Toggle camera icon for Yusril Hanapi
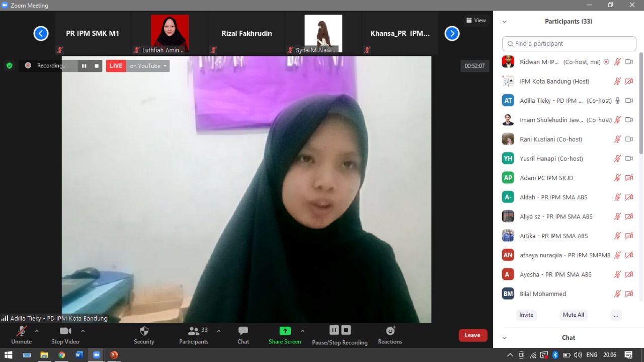 click(x=629, y=159)
